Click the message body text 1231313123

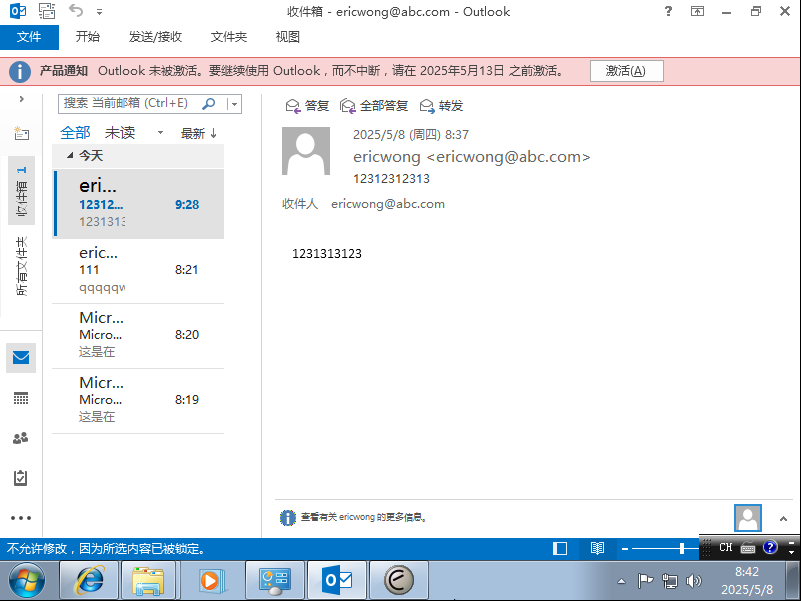[327, 254]
